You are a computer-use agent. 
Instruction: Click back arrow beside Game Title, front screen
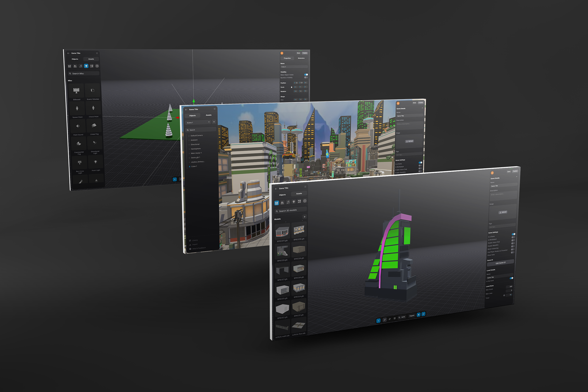point(276,189)
